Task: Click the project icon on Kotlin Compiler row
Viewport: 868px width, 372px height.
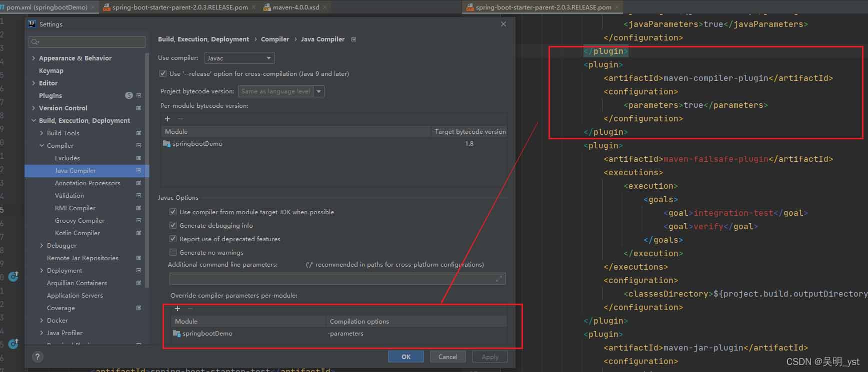Action: [x=139, y=233]
